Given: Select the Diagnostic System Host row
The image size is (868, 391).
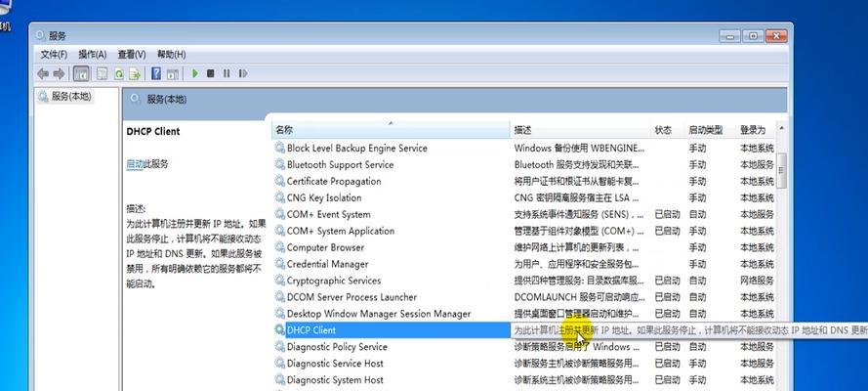Looking at the screenshot, I should pyautogui.click(x=524, y=380).
